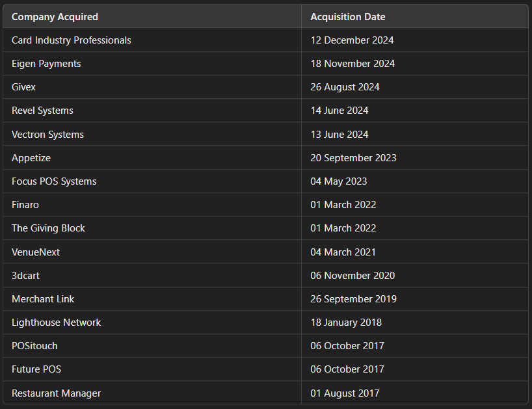Click the Finaro company name

(25, 204)
